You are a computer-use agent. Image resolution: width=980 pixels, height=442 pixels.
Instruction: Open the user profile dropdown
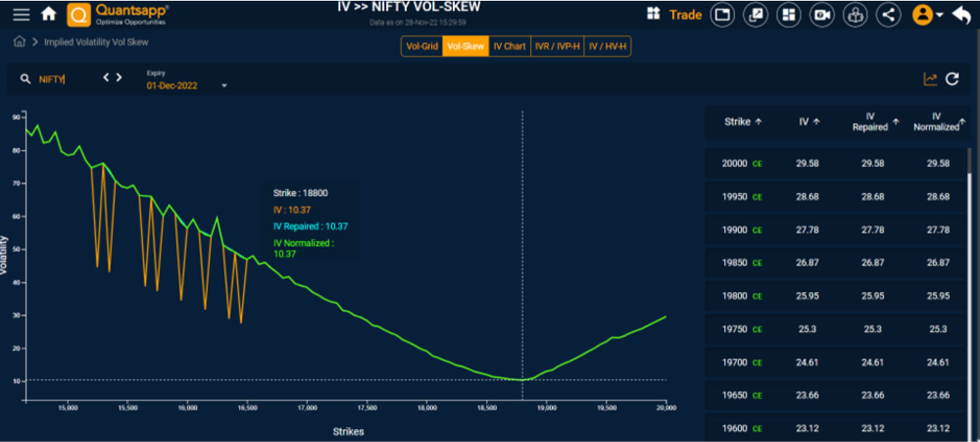[927, 15]
